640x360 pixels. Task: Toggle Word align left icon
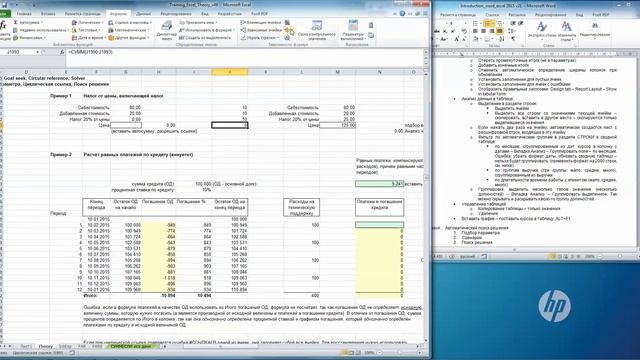point(475,31)
